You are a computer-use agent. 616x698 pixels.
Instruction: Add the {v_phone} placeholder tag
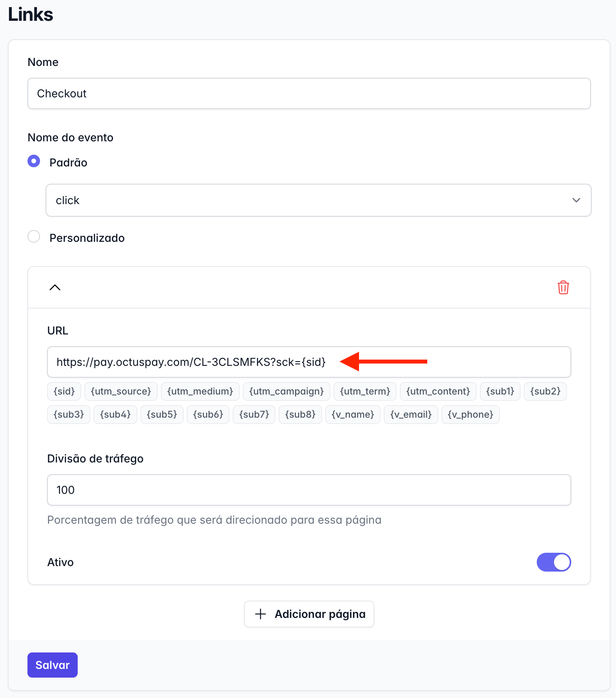click(x=470, y=415)
